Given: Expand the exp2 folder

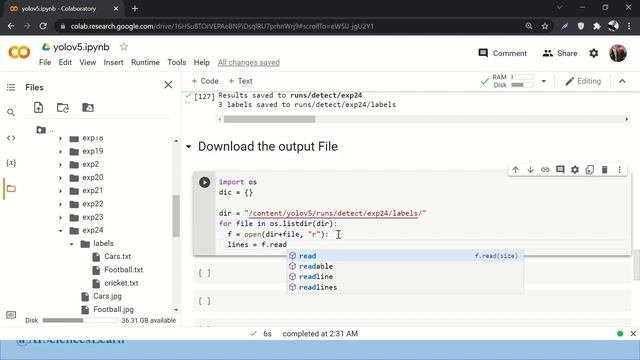Looking at the screenshot, I should click(x=60, y=164).
